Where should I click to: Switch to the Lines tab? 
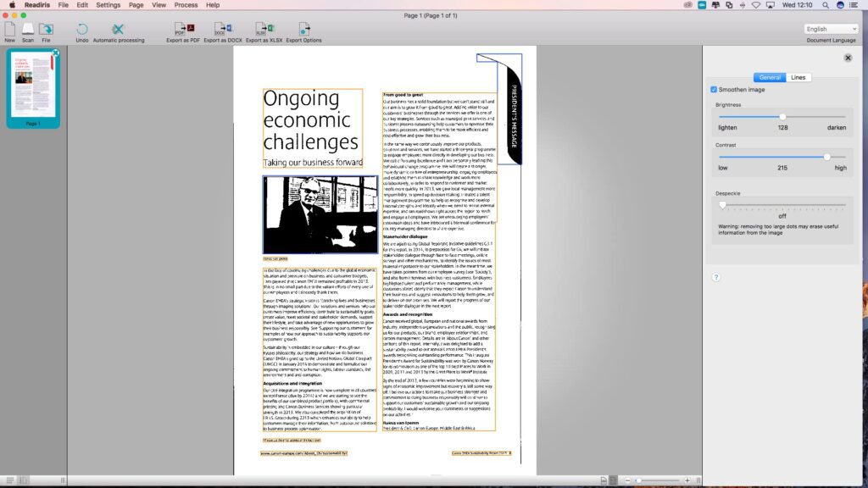tap(798, 77)
